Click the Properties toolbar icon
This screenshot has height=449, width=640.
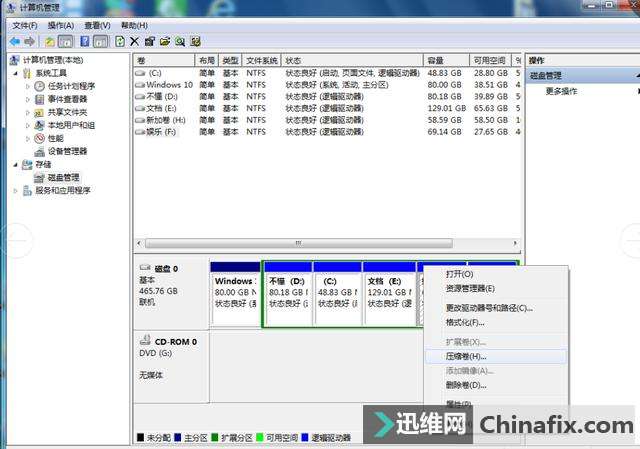(149, 42)
